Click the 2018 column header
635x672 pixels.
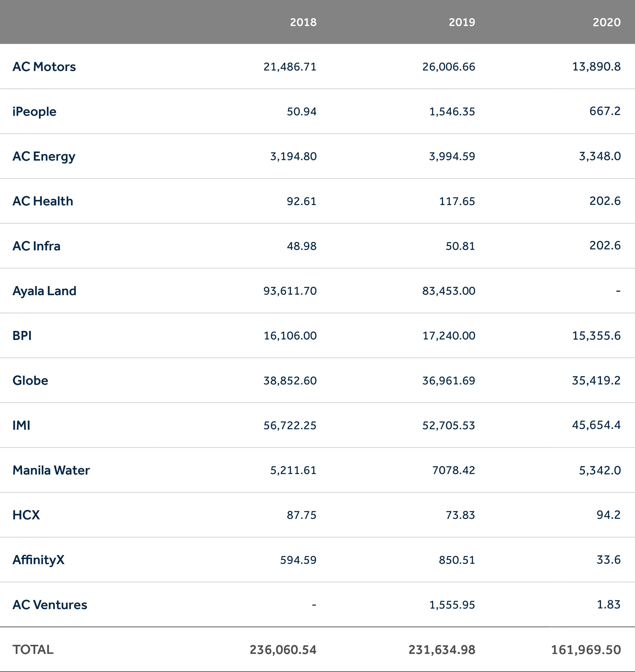(x=303, y=22)
